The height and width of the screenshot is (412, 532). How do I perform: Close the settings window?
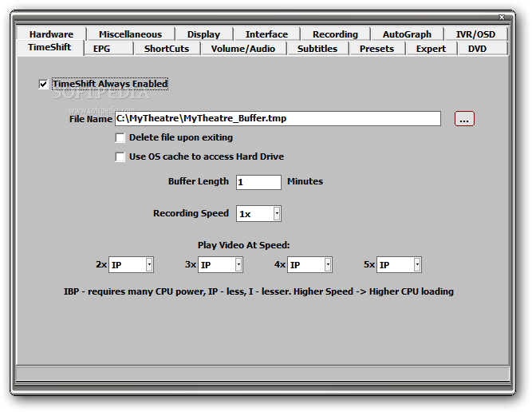(x=502, y=17)
